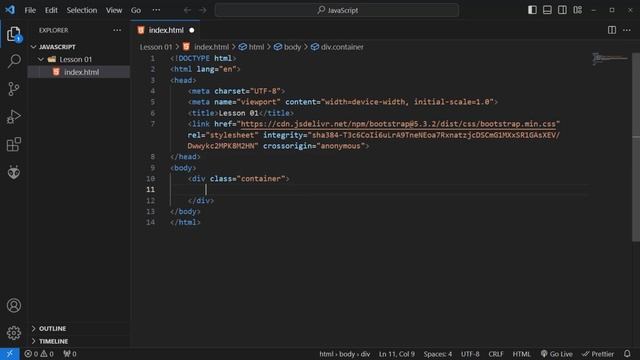
Task: Open the Manage gear icon
Action: point(13,333)
